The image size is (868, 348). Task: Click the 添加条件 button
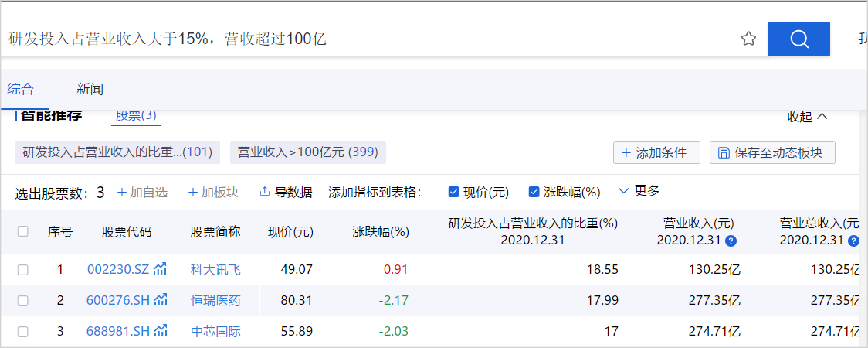656,152
